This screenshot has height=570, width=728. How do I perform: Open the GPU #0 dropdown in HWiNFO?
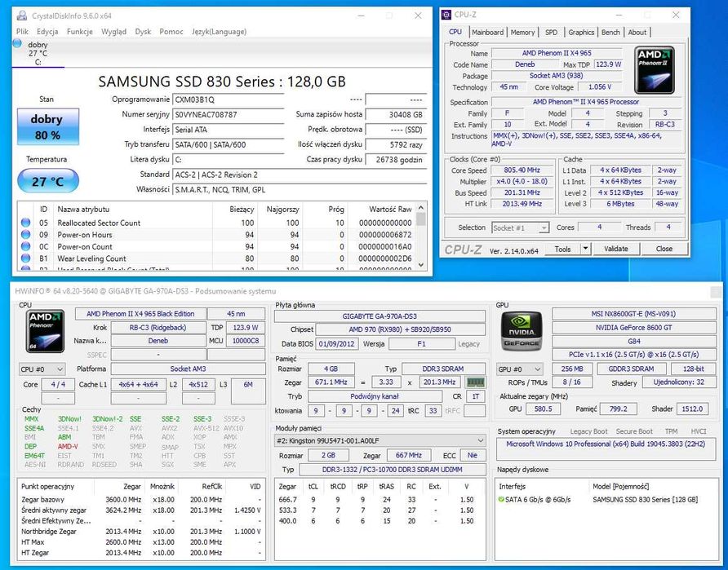click(519, 369)
